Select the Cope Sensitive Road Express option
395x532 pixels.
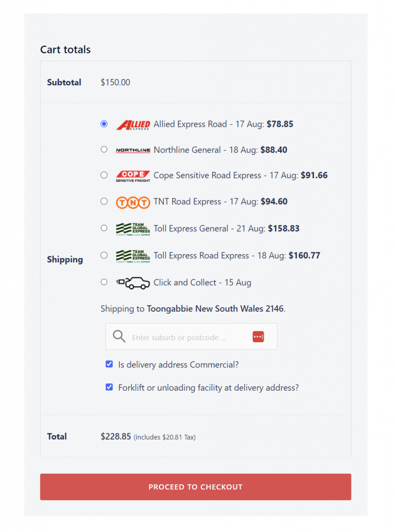pyautogui.click(x=103, y=175)
